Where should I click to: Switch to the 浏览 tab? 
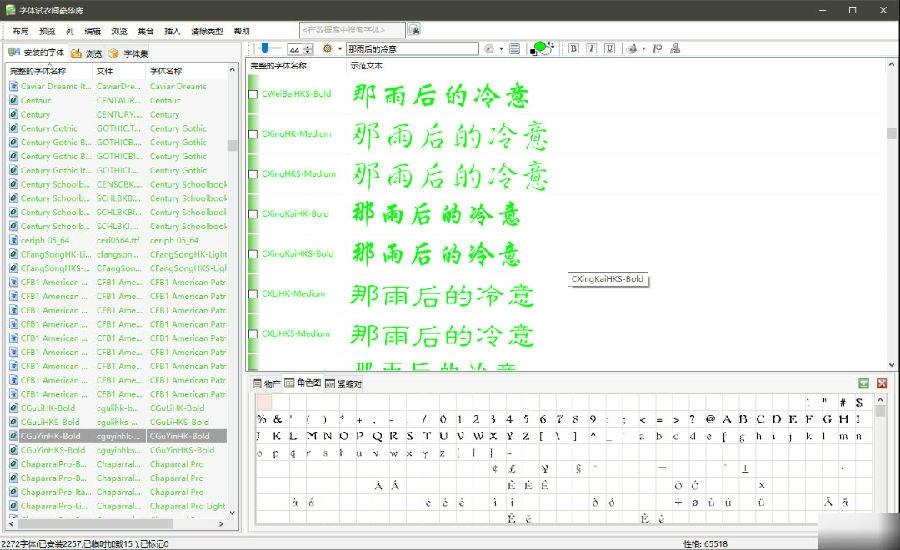point(87,53)
